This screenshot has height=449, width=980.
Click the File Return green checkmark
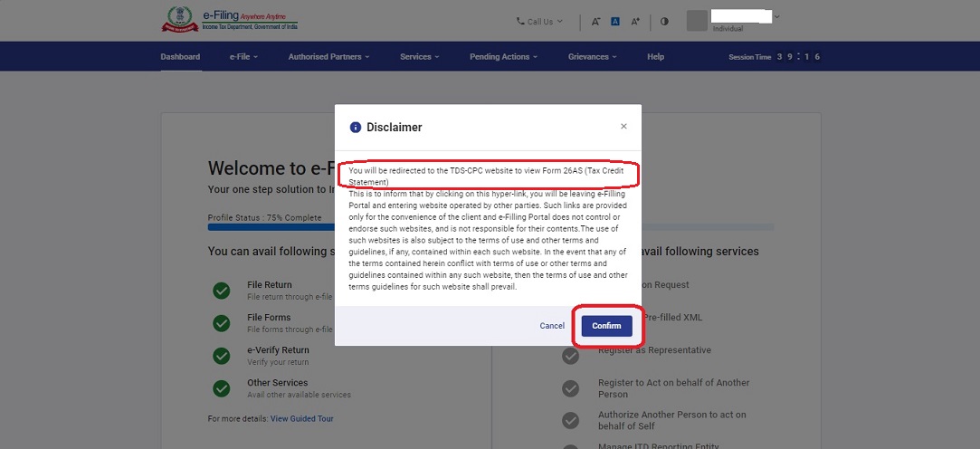[x=221, y=291]
